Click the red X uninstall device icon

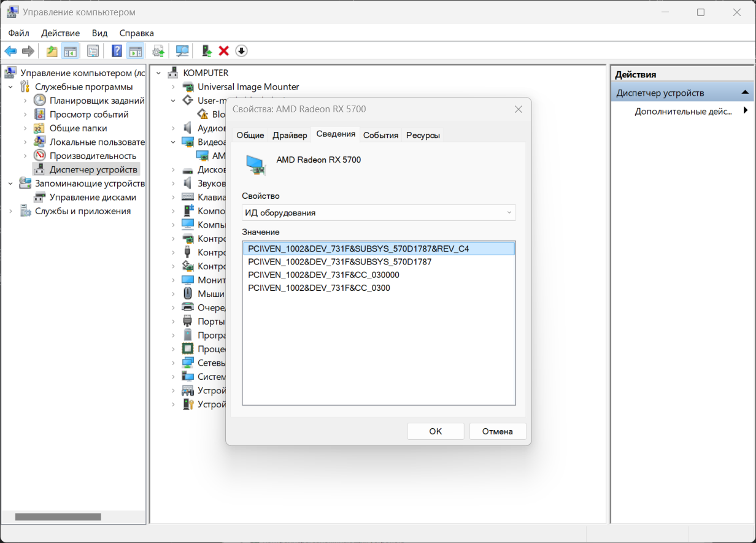coord(224,51)
